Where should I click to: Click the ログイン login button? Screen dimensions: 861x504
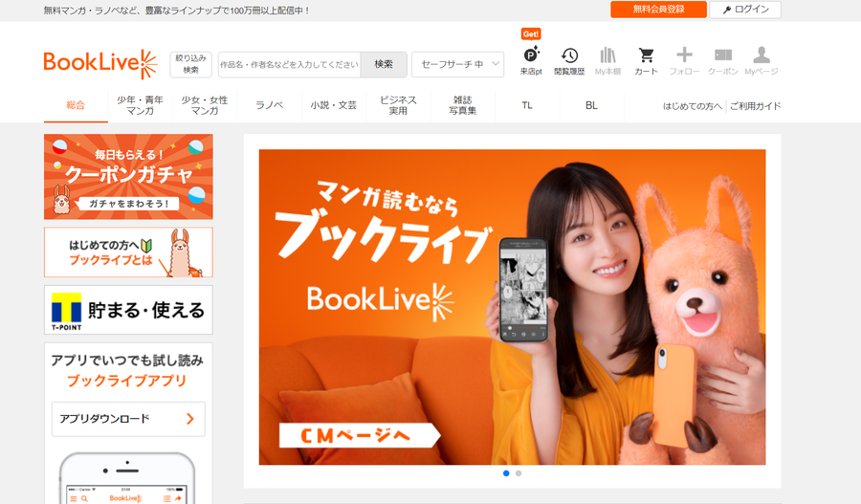tap(745, 10)
